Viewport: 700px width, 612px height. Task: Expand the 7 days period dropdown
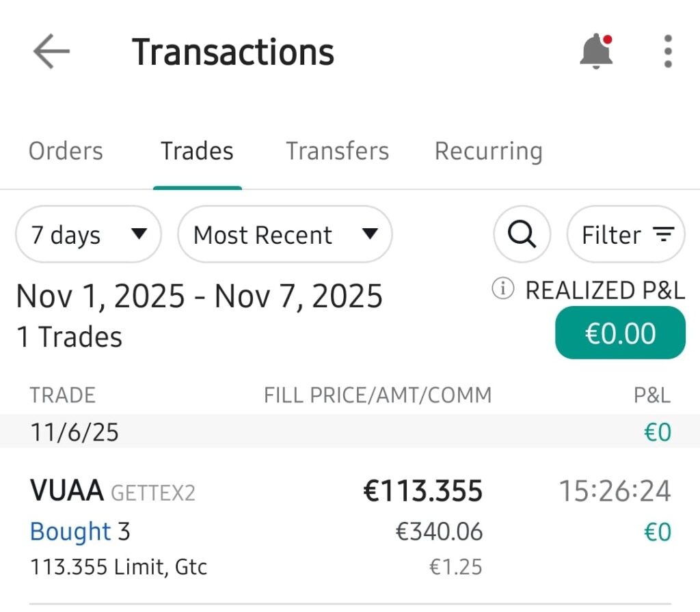(88, 235)
